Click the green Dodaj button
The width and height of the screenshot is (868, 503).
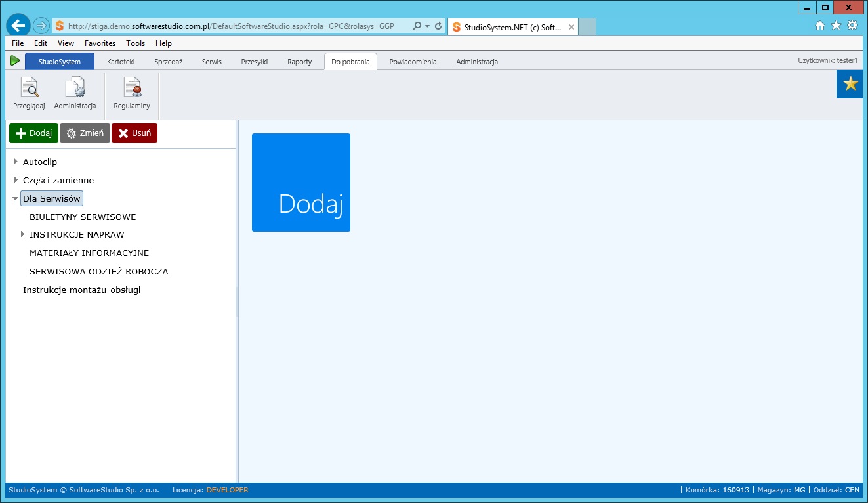tap(33, 133)
